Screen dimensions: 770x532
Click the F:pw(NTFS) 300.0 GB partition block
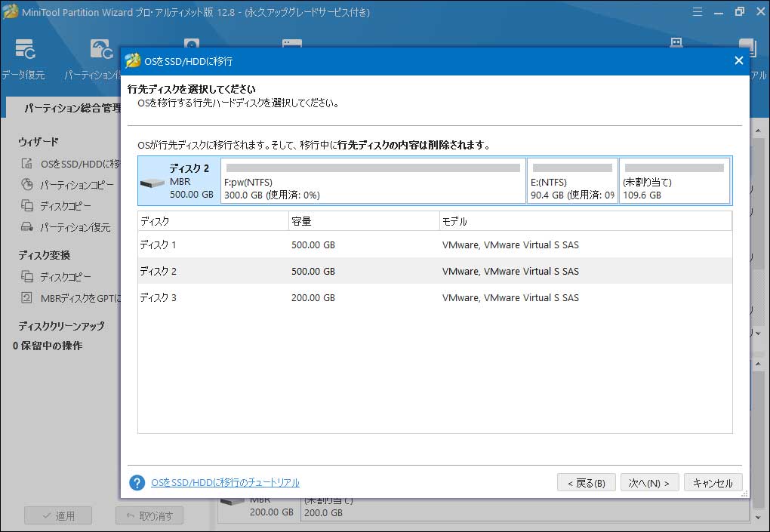(373, 180)
